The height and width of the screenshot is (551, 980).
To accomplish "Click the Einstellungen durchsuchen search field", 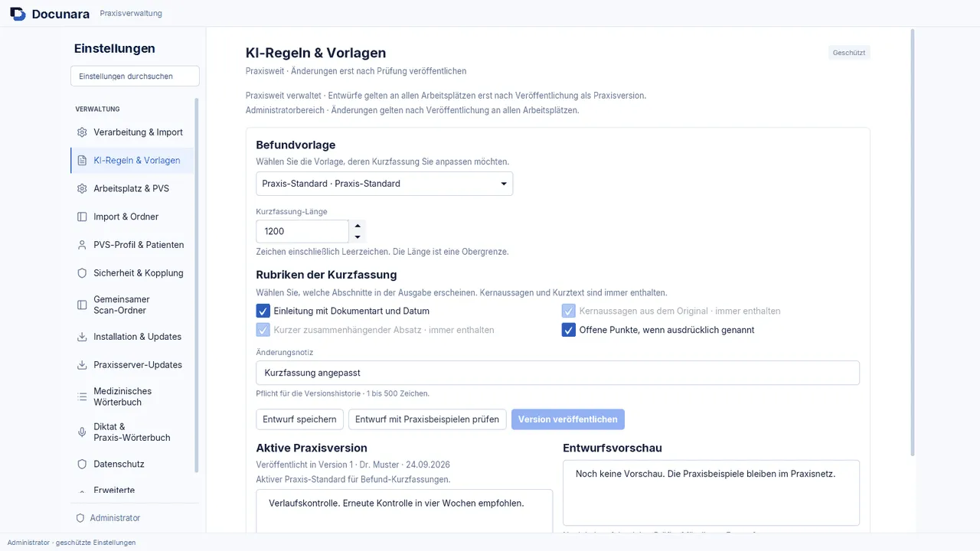I will [x=135, y=77].
